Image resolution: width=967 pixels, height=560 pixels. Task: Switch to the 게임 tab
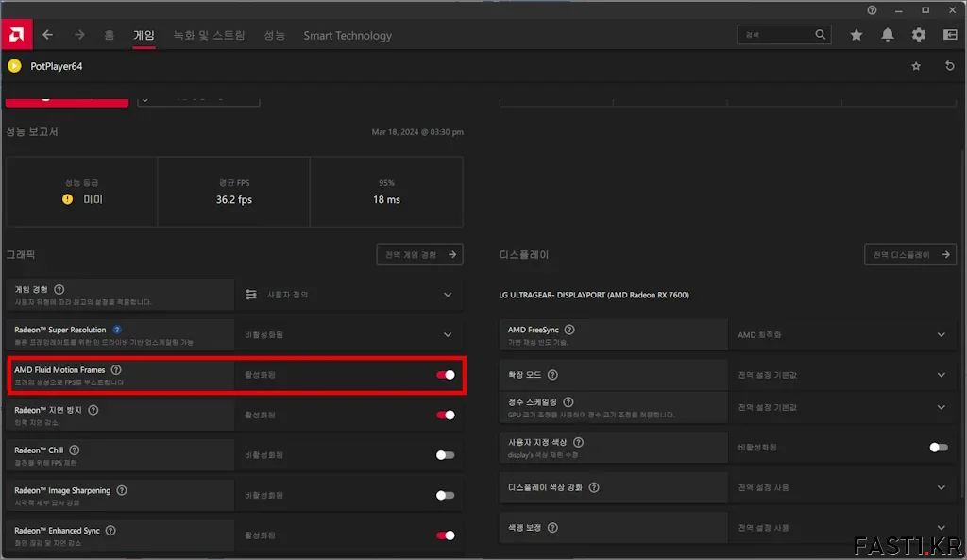pyautogui.click(x=144, y=35)
